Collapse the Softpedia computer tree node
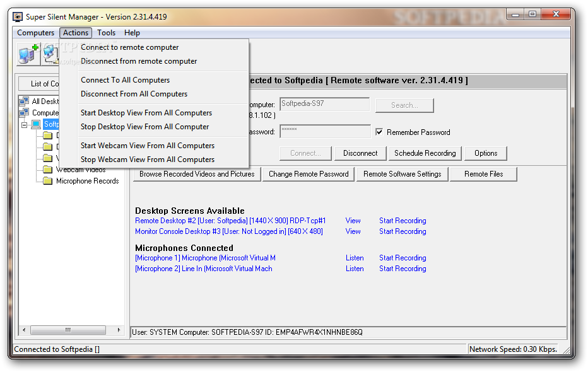588x372 pixels. click(25, 124)
